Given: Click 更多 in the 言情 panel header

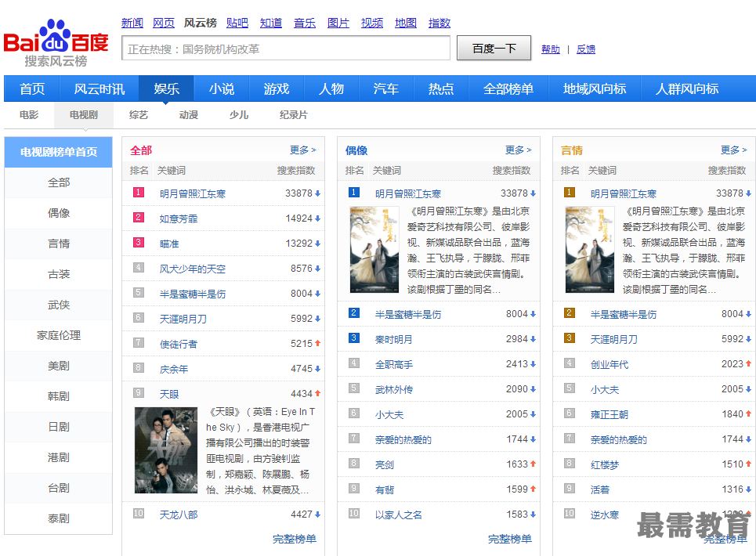Looking at the screenshot, I should (734, 150).
